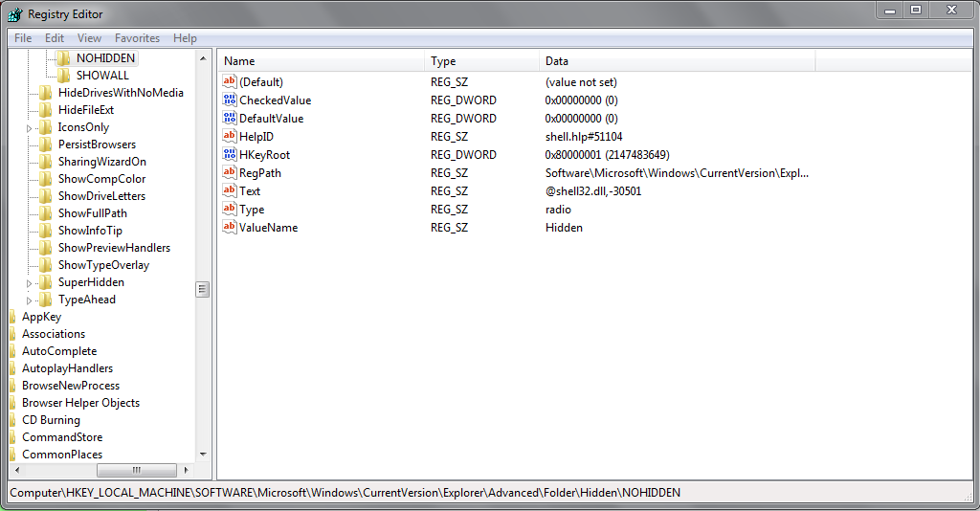Minimize the Registry Editor window
980x511 pixels.
coord(890,10)
